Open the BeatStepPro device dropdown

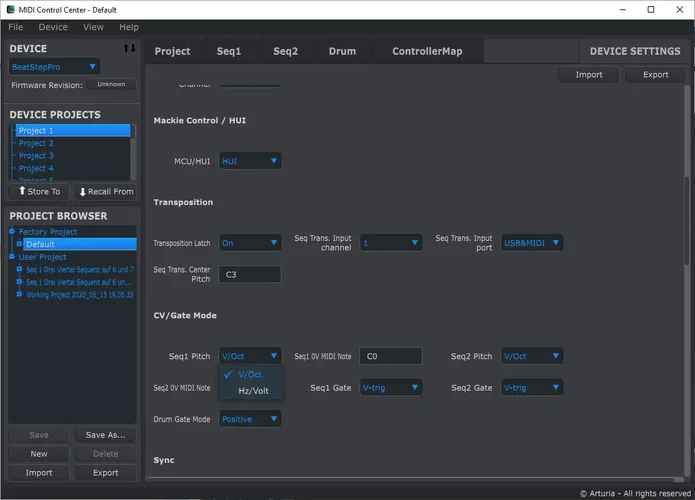coord(54,67)
